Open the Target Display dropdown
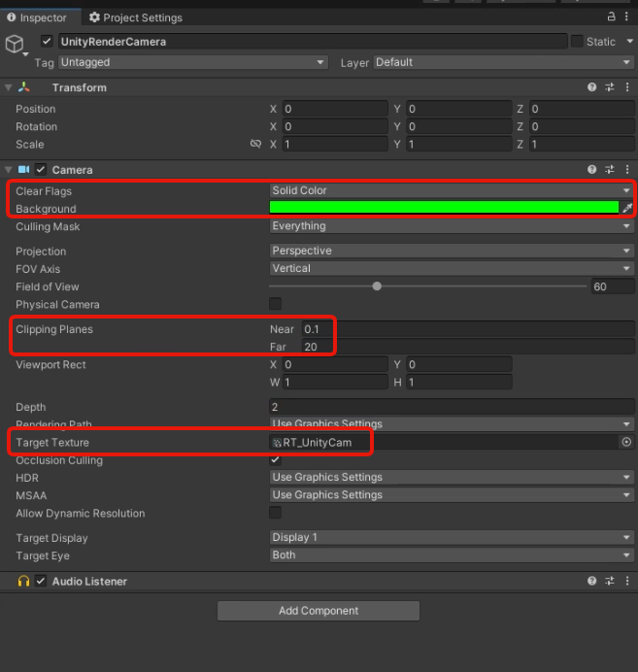Screen dimensions: 638x672 [x=451, y=537]
